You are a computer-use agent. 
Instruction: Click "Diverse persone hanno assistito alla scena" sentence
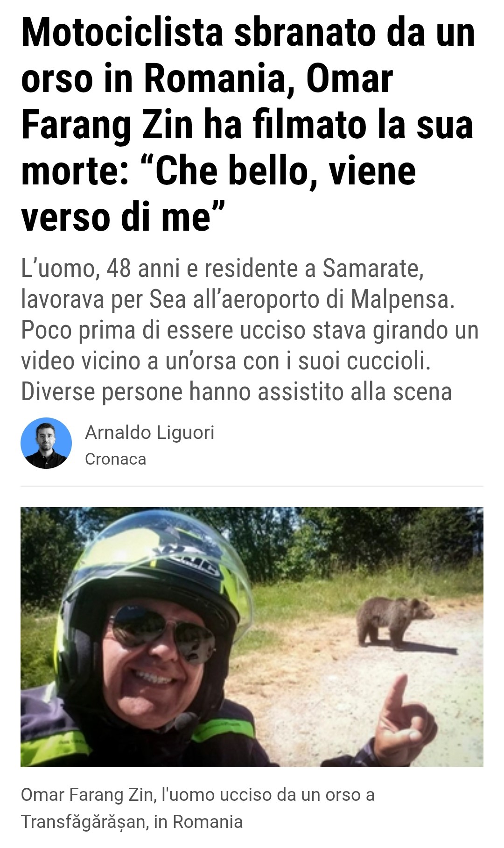coord(237,391)
